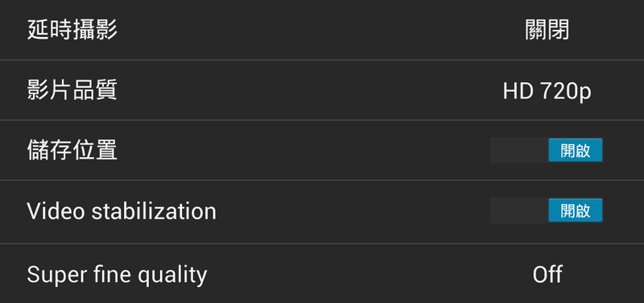
Task: Toggle the 儲存位置 switch off
Action: click(x=547, y=150)
